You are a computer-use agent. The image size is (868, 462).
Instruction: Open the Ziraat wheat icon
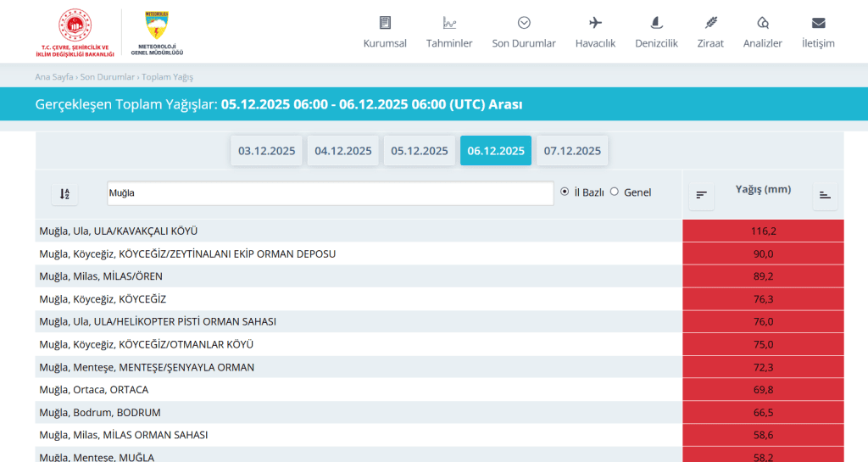point(710,23)
